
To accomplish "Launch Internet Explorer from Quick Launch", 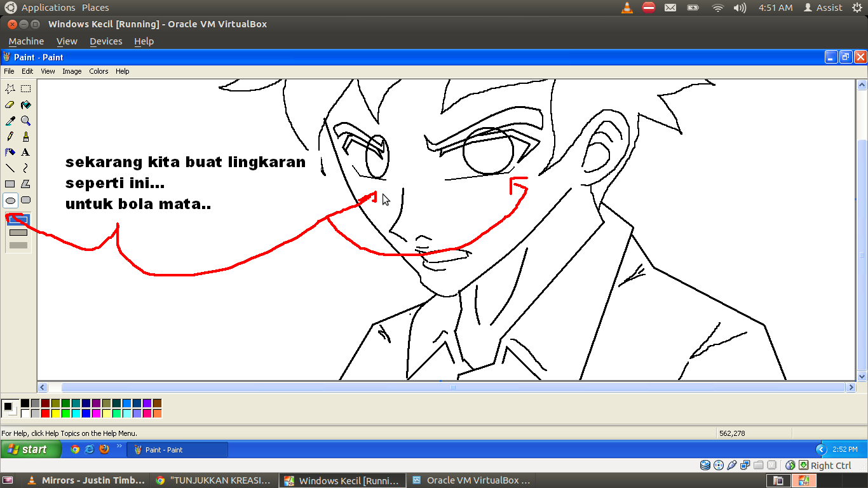I will 90,449.
